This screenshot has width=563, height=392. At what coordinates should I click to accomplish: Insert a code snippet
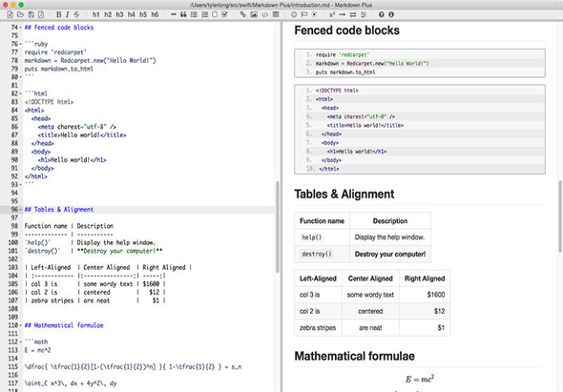pyautogui.click(x=264, y=14)
